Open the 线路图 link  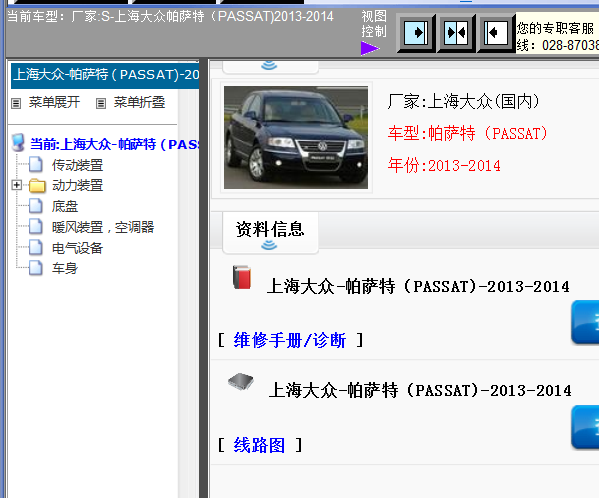click(259, 445)
